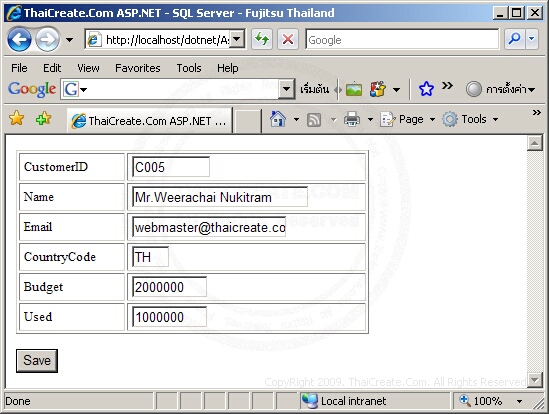Expand Google toolbar search box dropdown
The height and width of the screenshot is (414, 549).
(286, 89)
